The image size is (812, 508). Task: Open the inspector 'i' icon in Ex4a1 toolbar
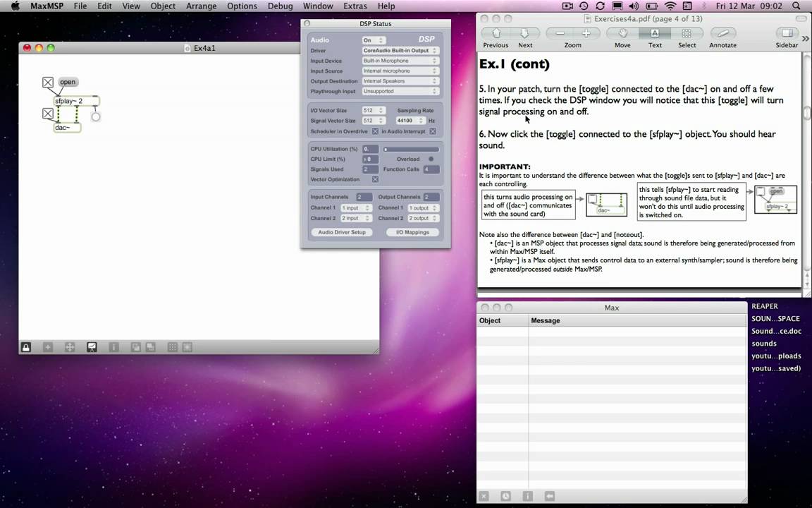113,347
